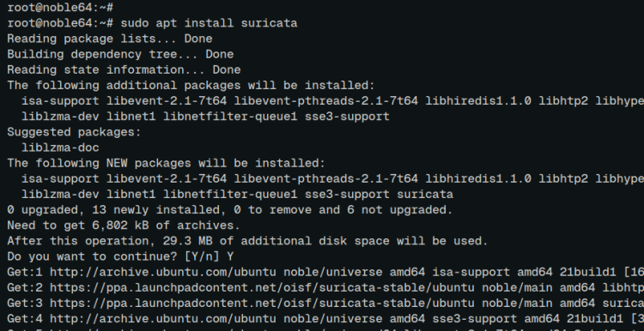
Task: Click the 'Building dependency tree... Done' line
Action: click(120, 54)
